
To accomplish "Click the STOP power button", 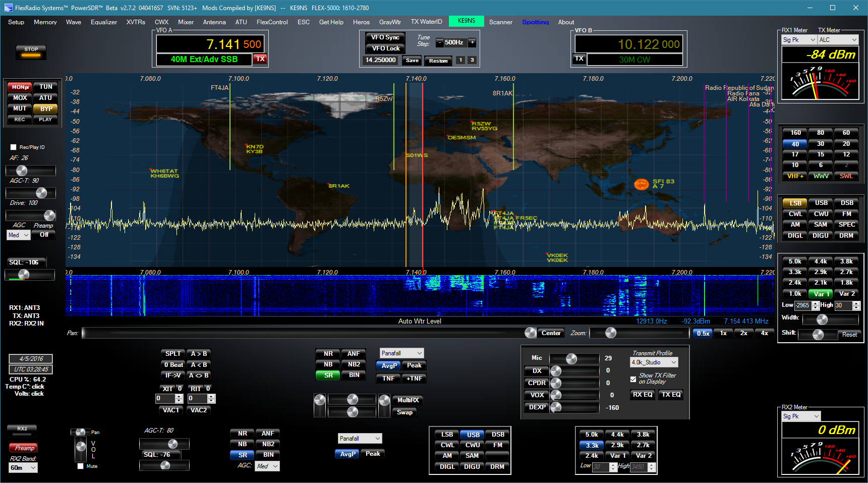I will pos(31,52).
